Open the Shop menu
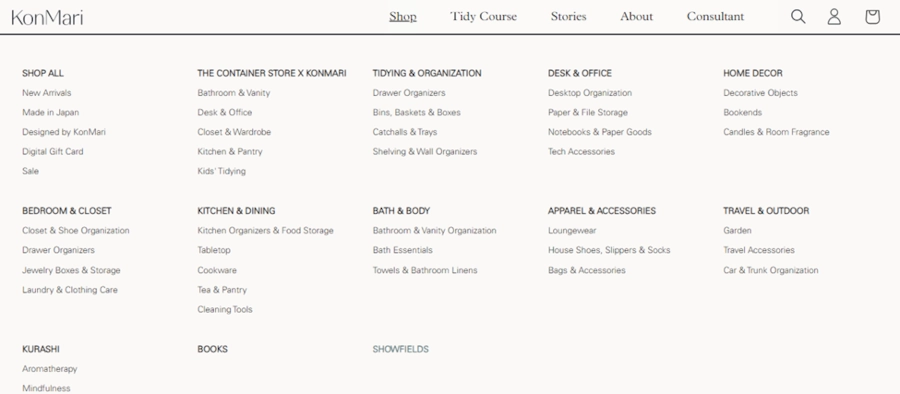Image resolution: width=900 pixels, height=394 pixels. pos(403,17)
